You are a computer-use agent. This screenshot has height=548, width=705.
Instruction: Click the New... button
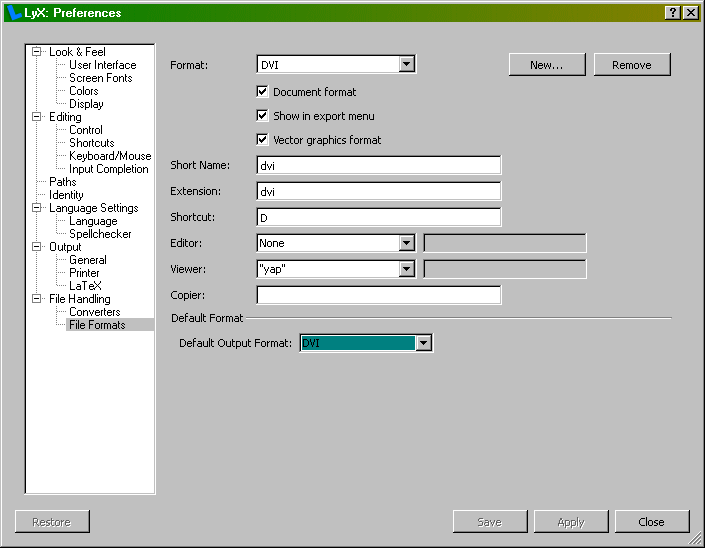click(x=547, y=65)
